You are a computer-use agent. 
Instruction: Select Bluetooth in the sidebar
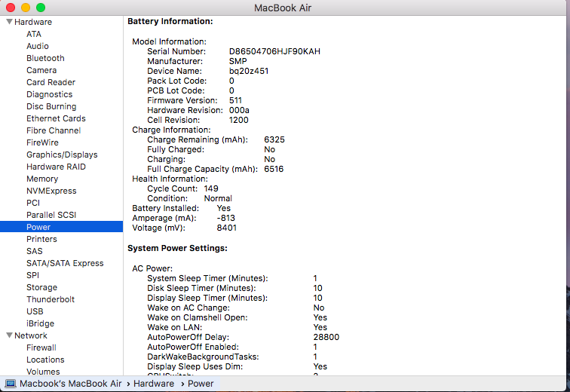click(45, 58)
